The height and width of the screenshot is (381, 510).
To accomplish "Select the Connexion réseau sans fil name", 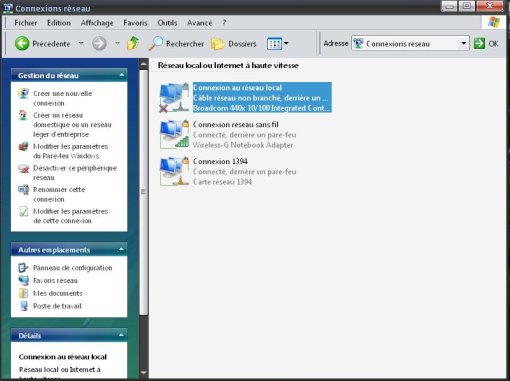I will pyautogui.click(x=235, y=124).
